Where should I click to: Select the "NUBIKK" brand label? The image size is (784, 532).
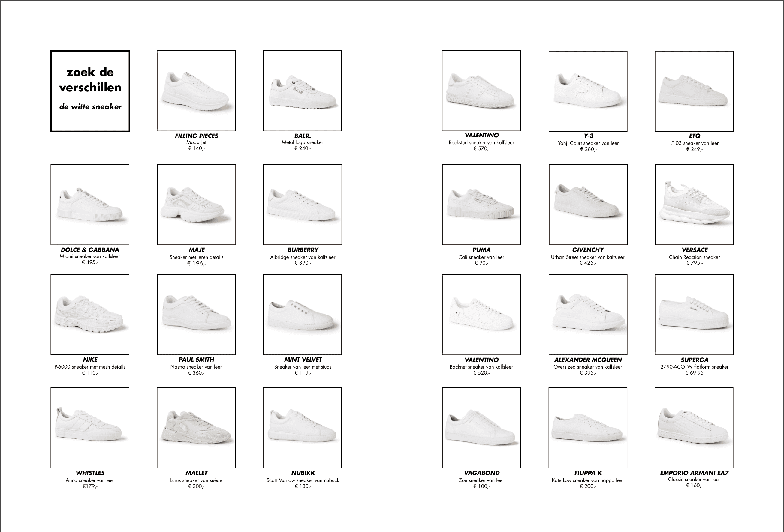[303, 473]
